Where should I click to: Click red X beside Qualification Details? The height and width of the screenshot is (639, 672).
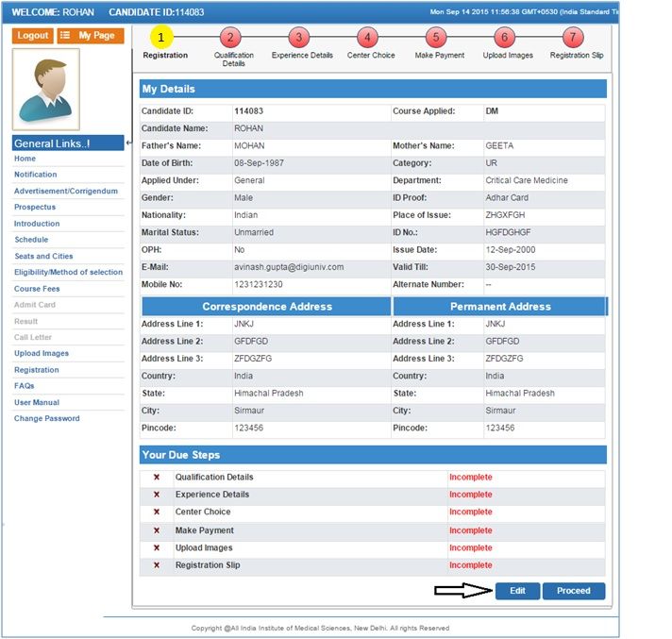(x=157, y=477)
